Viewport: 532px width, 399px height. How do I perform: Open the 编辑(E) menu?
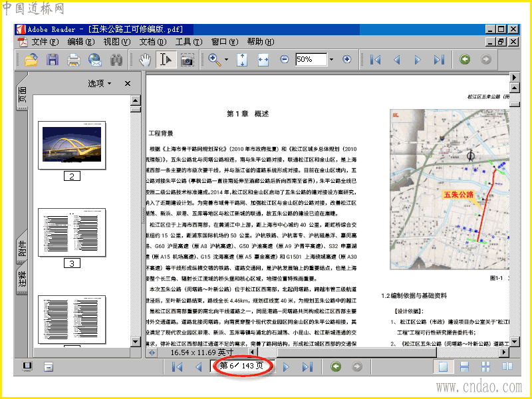(x=80, y=42)
